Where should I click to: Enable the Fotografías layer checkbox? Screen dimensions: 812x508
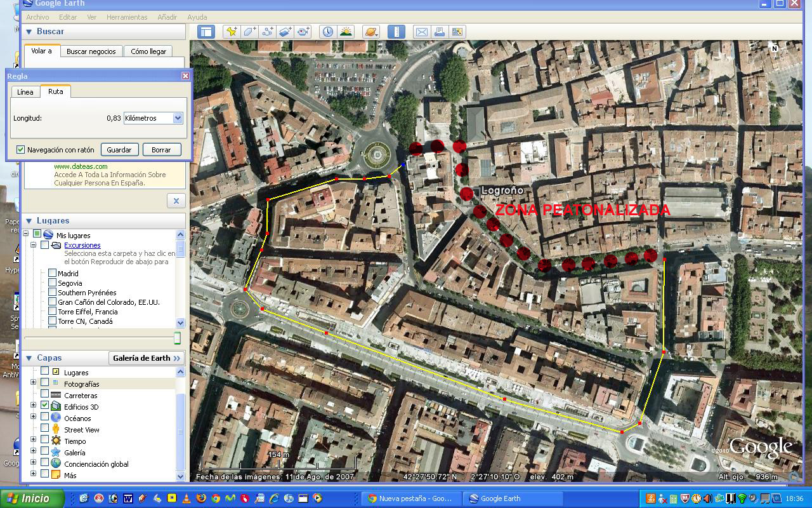[44, 384]
